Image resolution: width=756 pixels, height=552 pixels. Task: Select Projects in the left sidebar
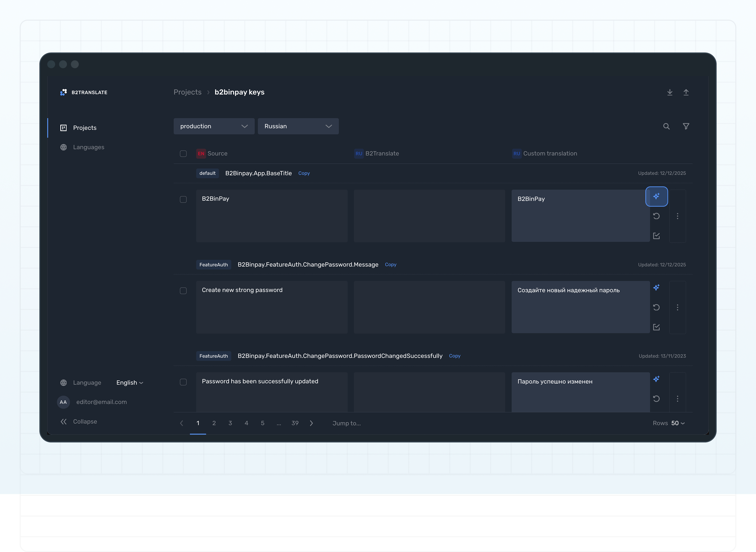(85, 128)
